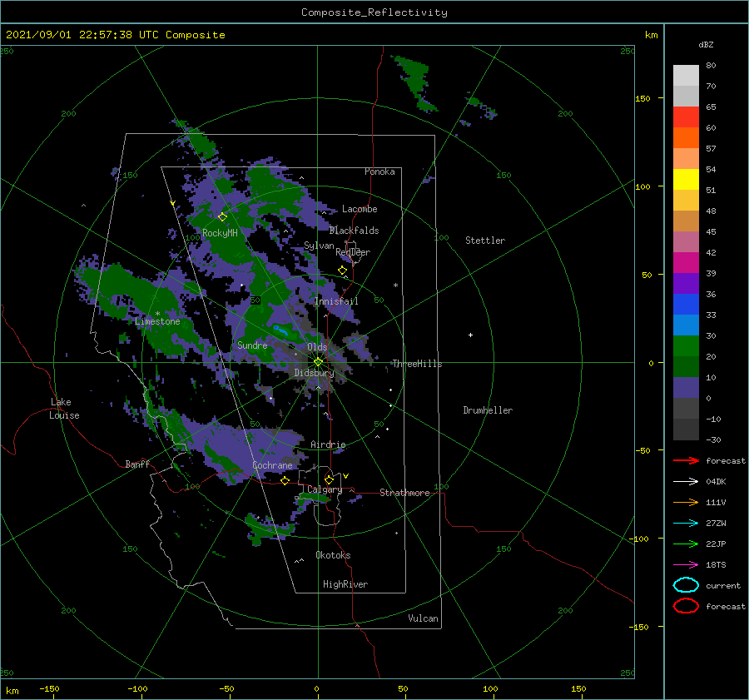Select the purple 36-39 dBZ color swatch
The height and width of the screenshot is (700, 749).
coord(686,283)
